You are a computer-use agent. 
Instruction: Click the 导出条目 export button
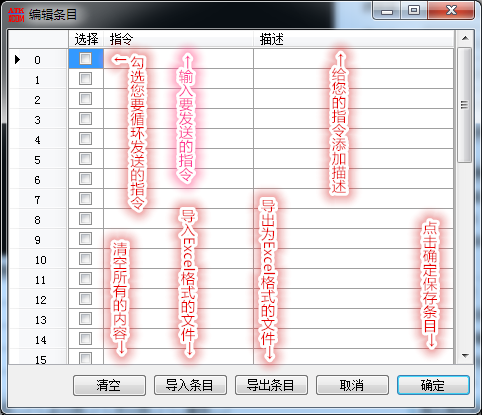(x=271, y=385)
